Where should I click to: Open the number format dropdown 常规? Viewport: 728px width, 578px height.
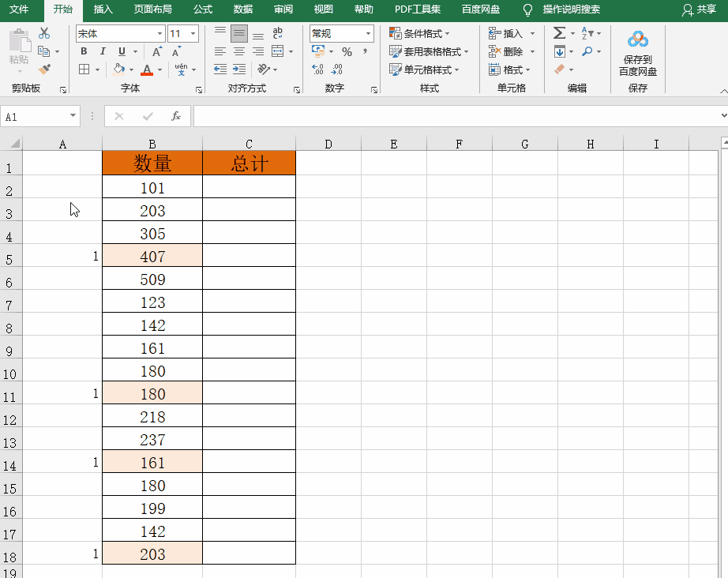[368, 33]
